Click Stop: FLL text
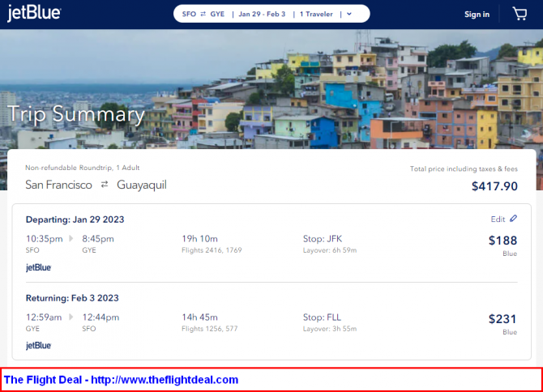The width and height of the screenshot is (543, 392). point(322,317)
